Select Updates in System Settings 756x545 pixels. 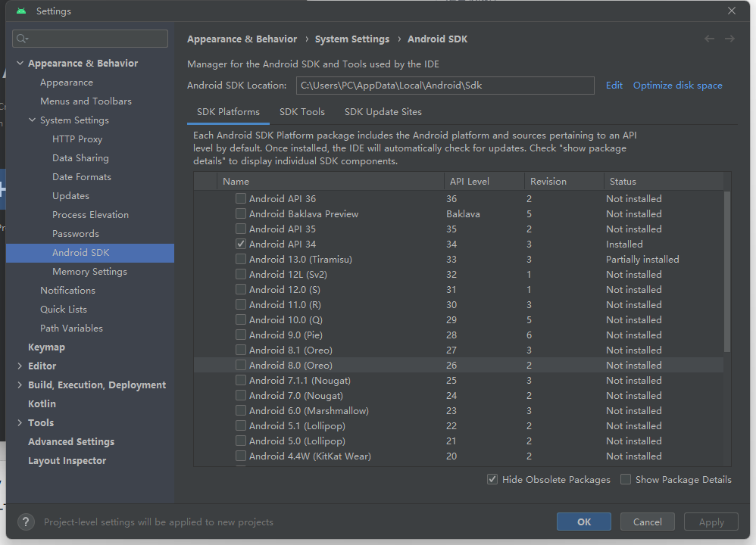point(70,195)
